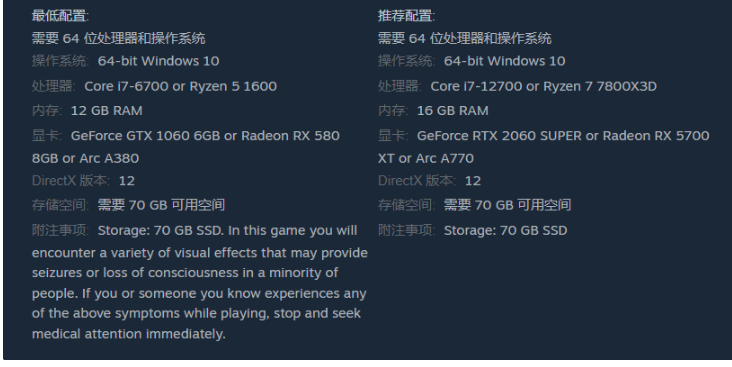
Task: Click recommended Storage: 70 GB SSD note
Action: click(x=506, y=230)
